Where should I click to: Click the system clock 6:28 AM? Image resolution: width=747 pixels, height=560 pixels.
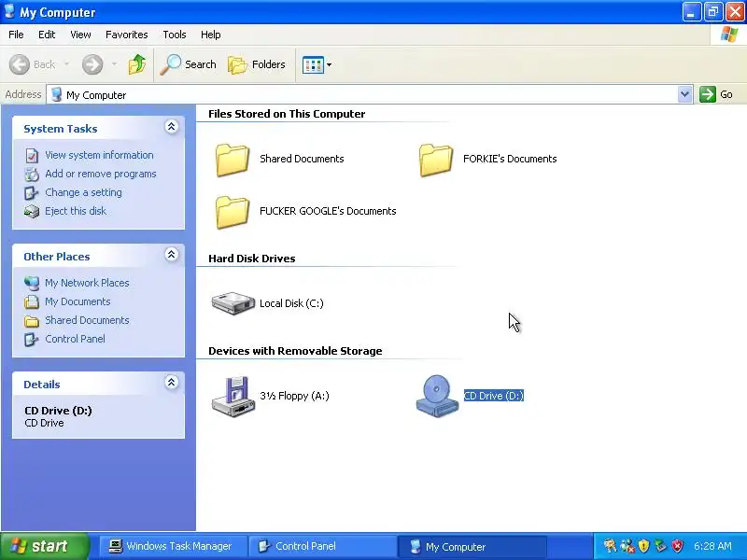712,546
